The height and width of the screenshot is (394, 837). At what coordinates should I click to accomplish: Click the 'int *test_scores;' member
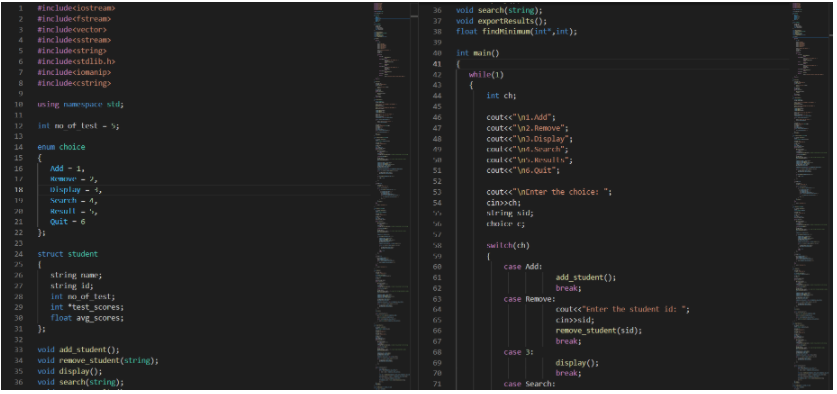click(86, 308)
